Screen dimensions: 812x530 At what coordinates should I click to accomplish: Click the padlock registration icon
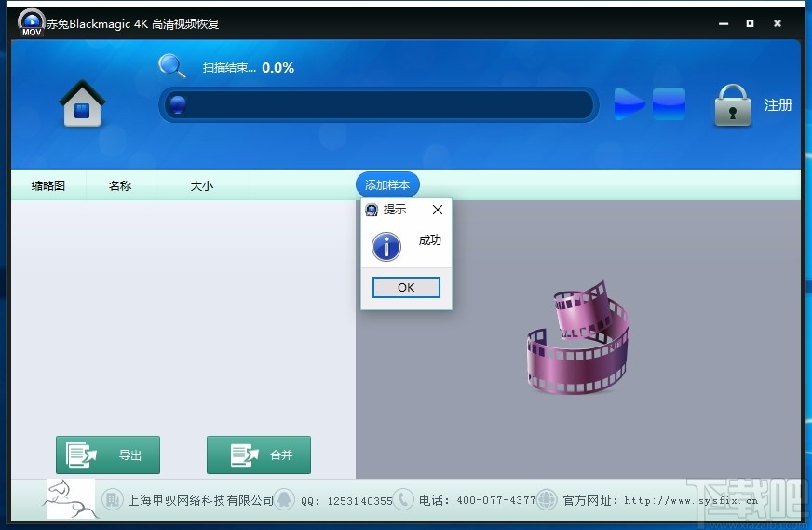click(x=732, y=105)
